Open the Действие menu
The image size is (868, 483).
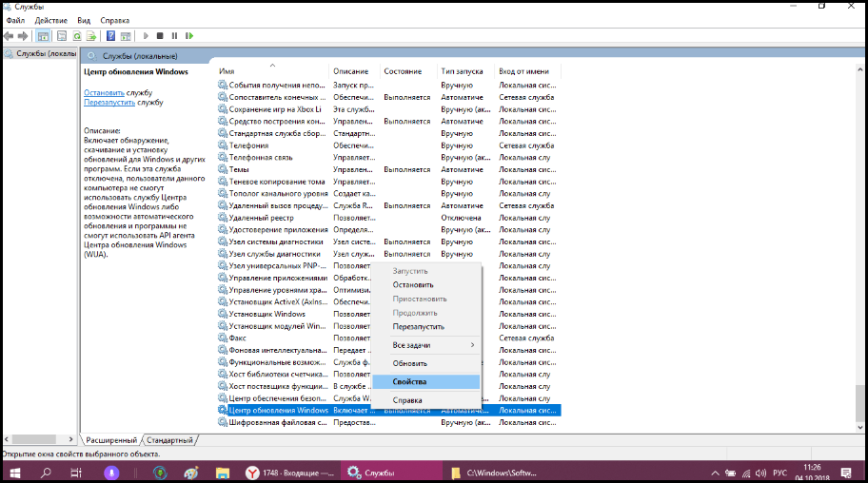point(51,21)
